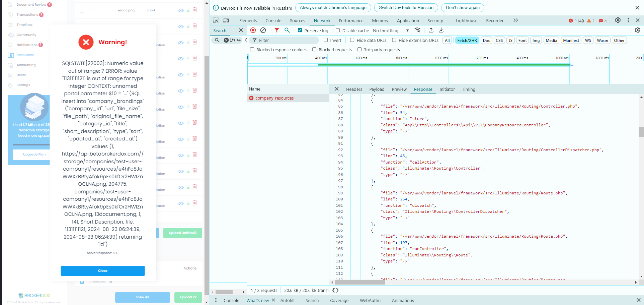
Task: Check Blocked response cookies checkbox
Action: 252,49
